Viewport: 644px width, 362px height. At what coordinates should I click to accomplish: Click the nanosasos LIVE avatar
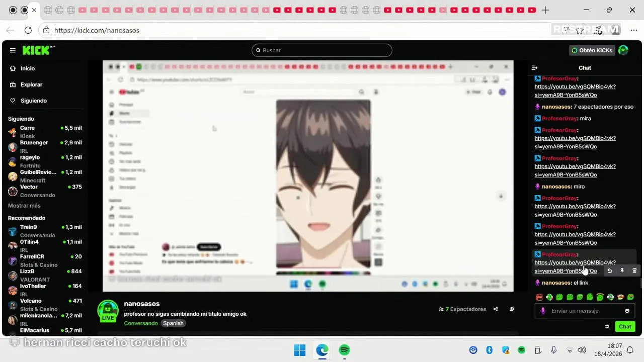[x=108, y=311]
